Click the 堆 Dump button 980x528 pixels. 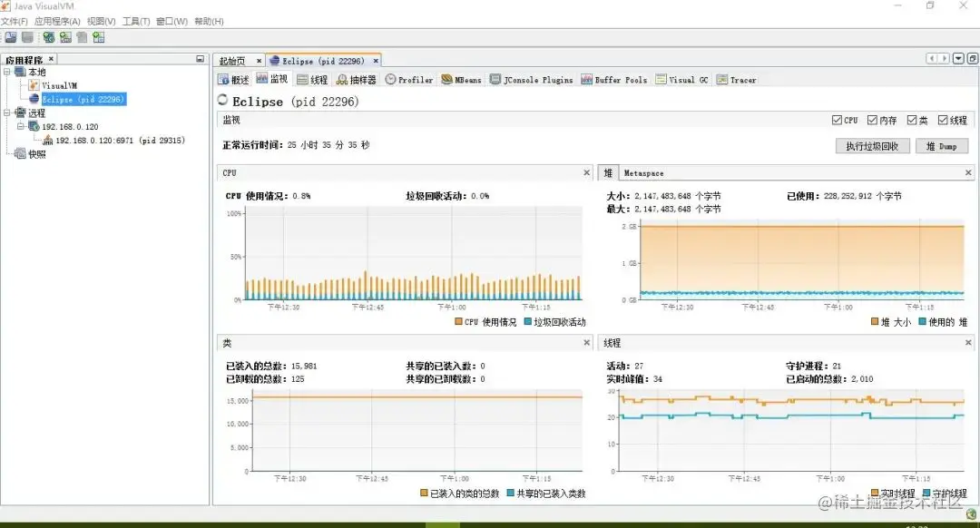(942, 146)
